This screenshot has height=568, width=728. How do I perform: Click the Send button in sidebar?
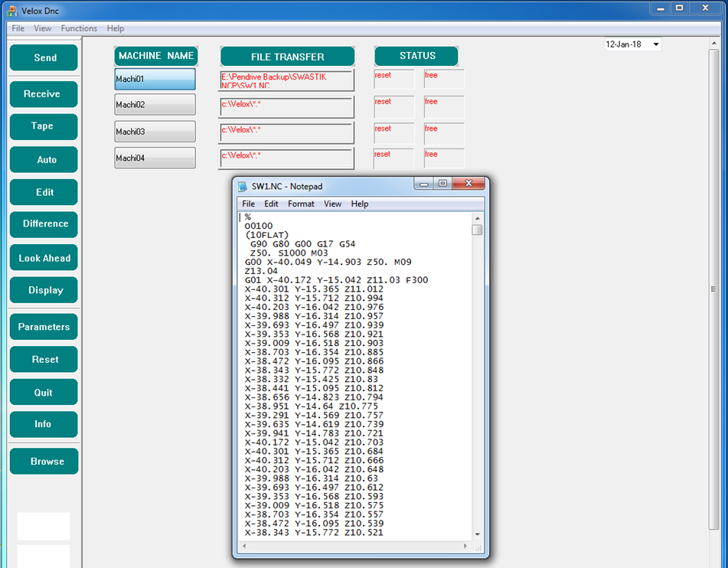[44, 58]
